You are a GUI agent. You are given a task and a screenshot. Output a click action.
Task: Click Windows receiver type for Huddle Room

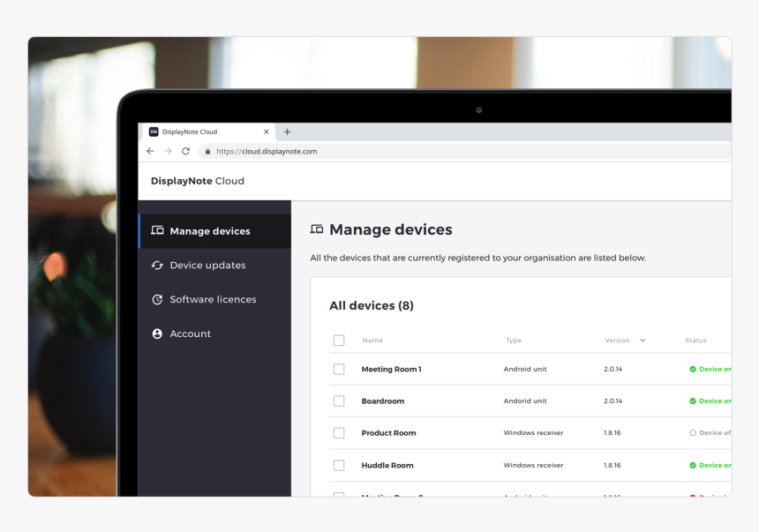tap(533, 465)
